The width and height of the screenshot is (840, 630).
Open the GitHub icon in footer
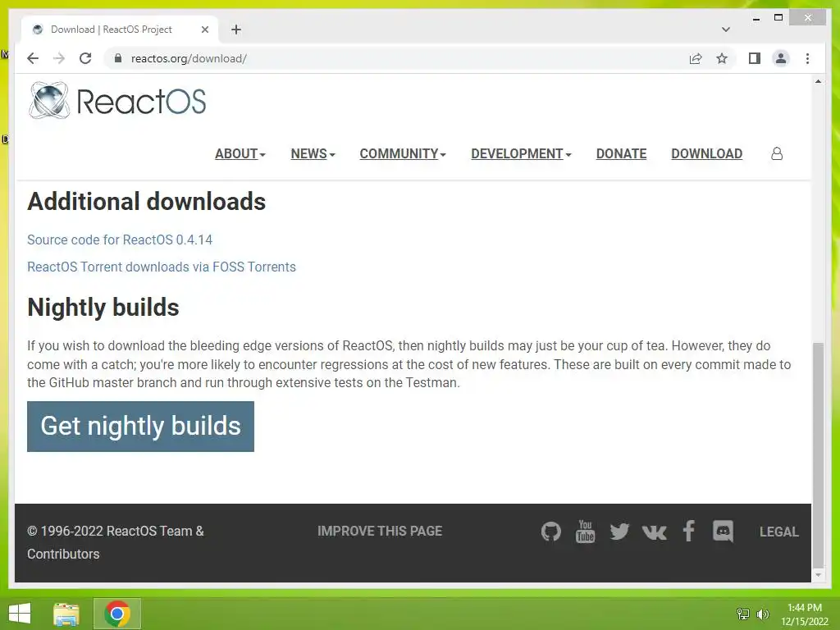[x=550, y=532]
